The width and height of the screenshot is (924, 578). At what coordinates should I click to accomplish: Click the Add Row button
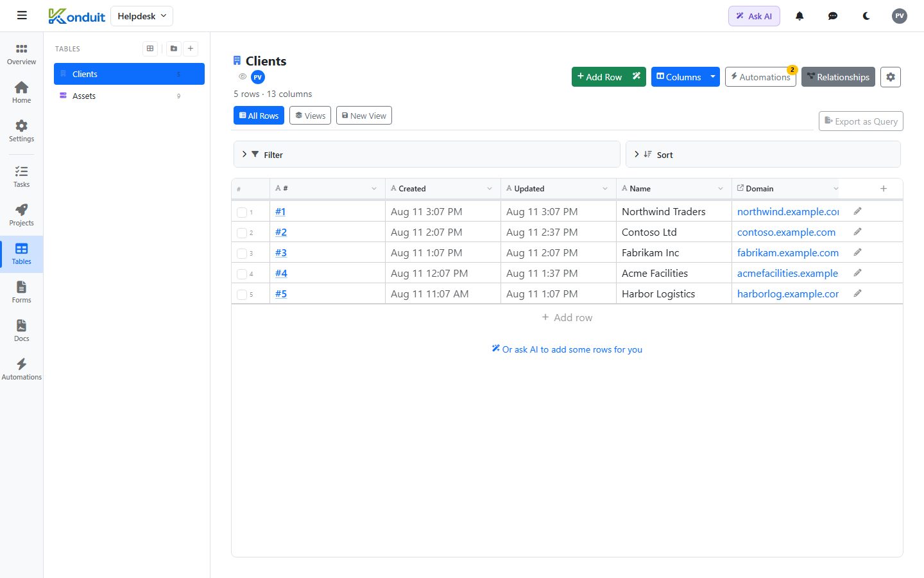coord(599,77)
